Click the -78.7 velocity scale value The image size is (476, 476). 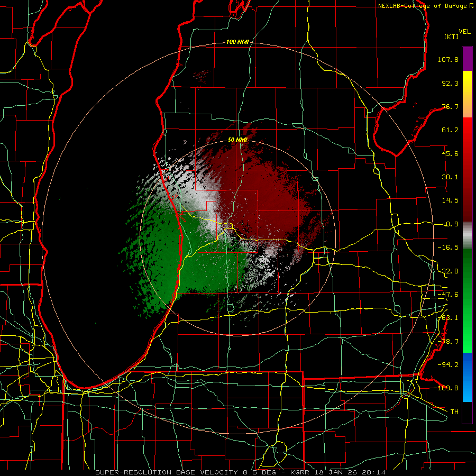point(448,342)
